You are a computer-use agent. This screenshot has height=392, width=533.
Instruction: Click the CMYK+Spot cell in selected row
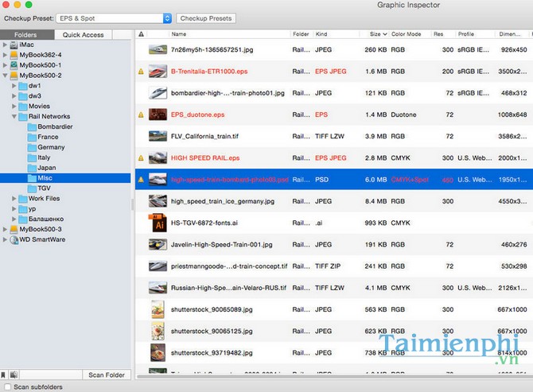[410, 180]
